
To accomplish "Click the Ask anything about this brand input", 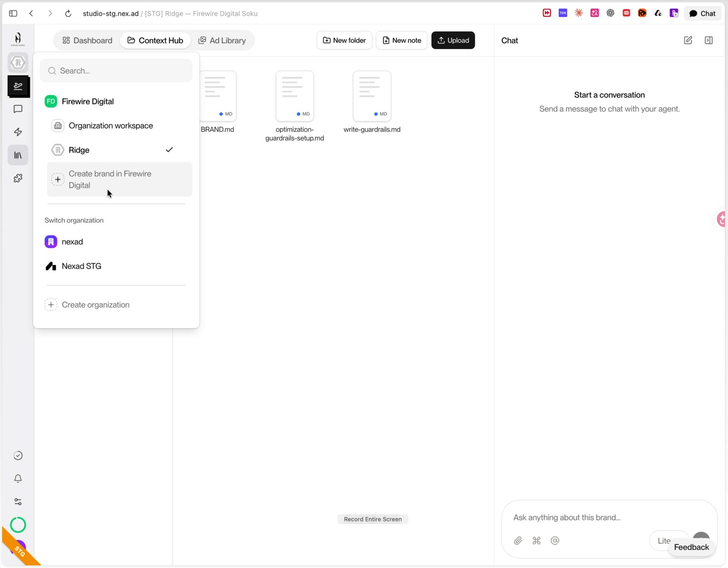I will coord(609,517).
